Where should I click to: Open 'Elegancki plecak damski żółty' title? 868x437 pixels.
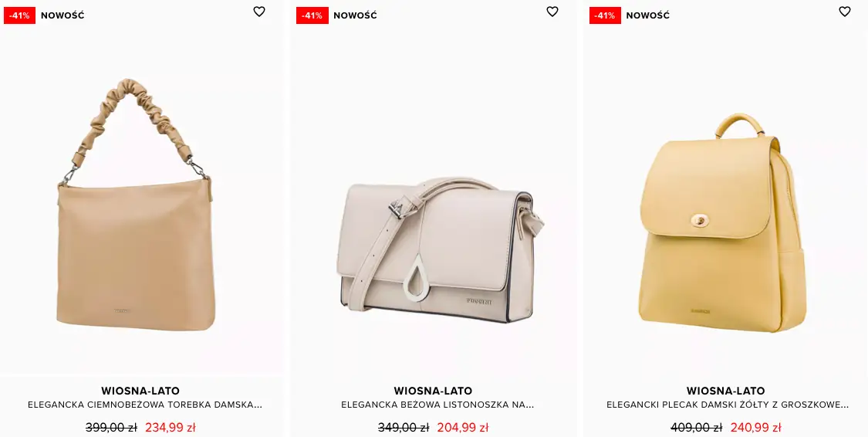[728, 405]
